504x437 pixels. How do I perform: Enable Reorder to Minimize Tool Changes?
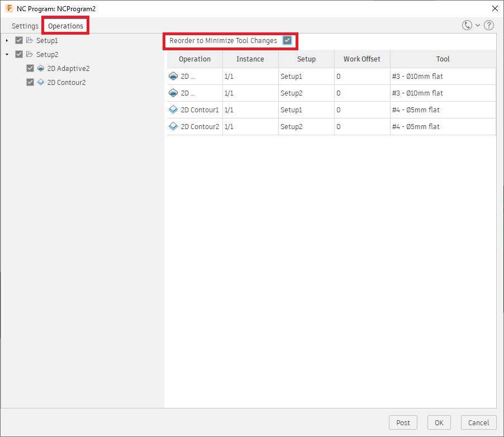[288, 41]
